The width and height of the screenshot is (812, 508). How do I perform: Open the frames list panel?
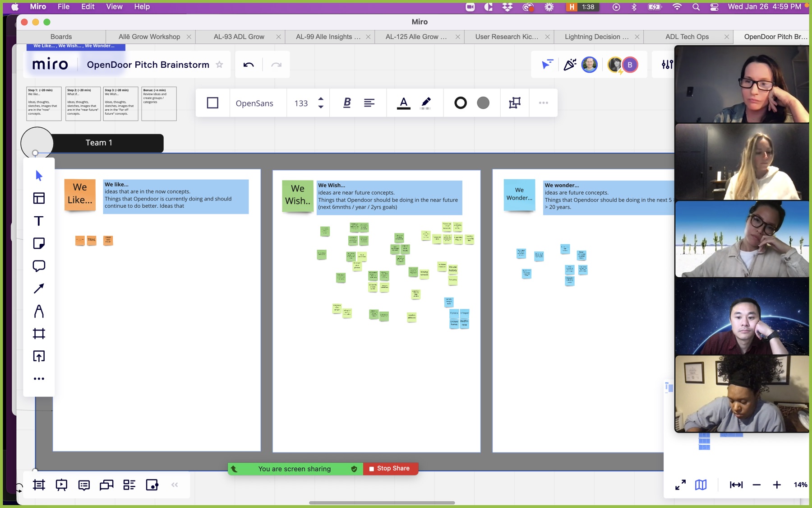39,485
